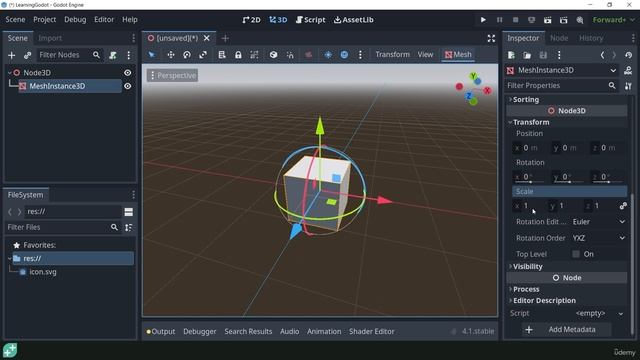Viewport: 640px width, 360px height.
Task: Enable movie maker mode icon
Action: [580, 20]
